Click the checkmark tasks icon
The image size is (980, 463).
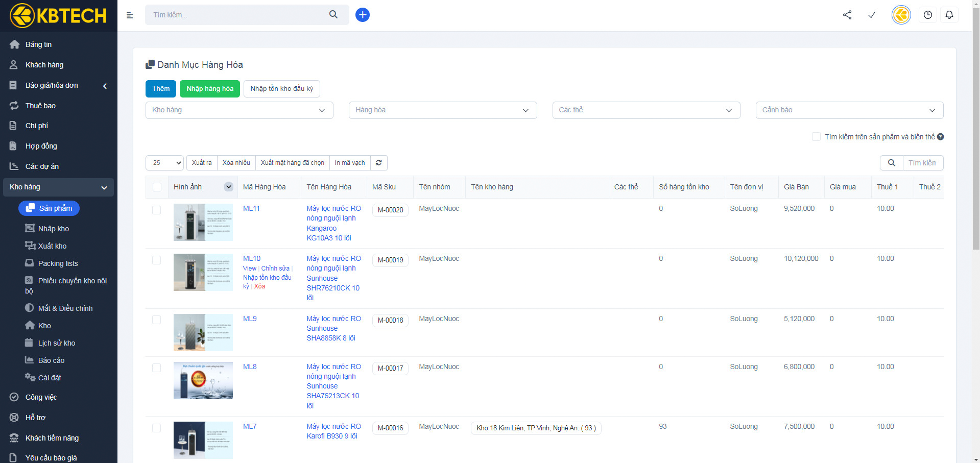tap(872, 15)
